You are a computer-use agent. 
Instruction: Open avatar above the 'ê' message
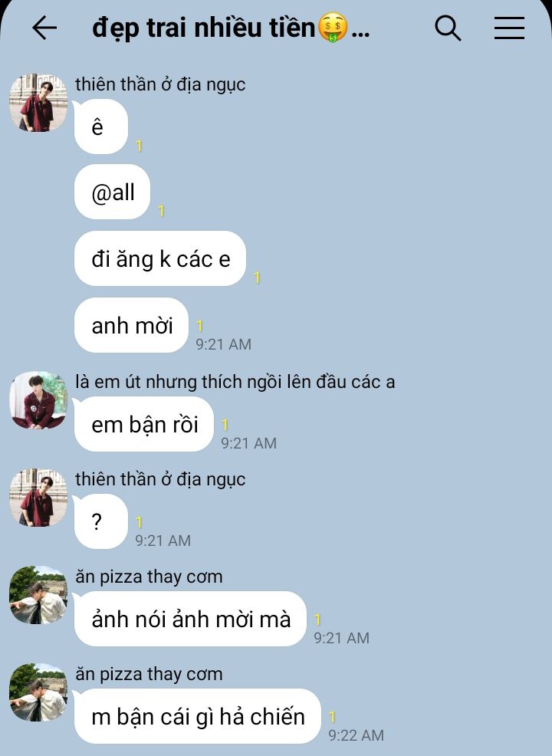coord(38,103)
